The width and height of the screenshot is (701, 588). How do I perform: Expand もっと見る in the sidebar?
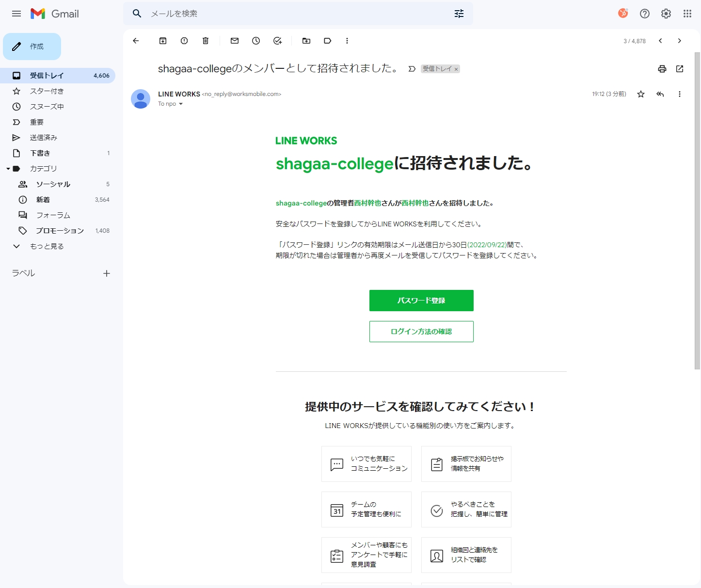(47, 246)
